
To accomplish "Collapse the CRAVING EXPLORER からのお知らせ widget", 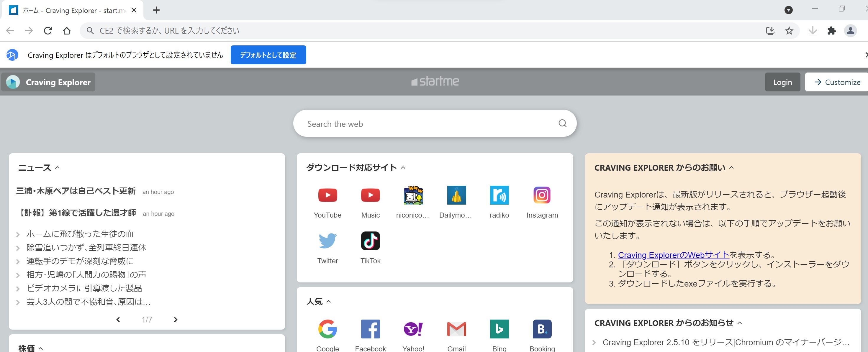I will pyautogui.click(x=740, y=323).
